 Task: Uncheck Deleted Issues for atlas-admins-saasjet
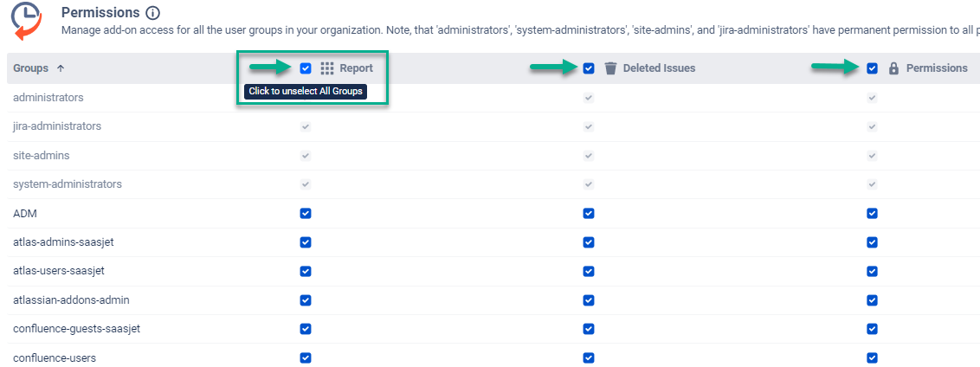589,242
